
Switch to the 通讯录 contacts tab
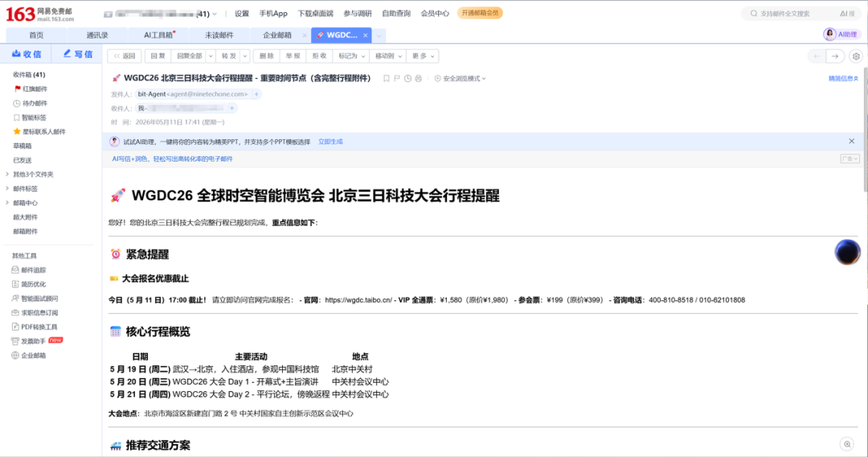click(97, 35)
